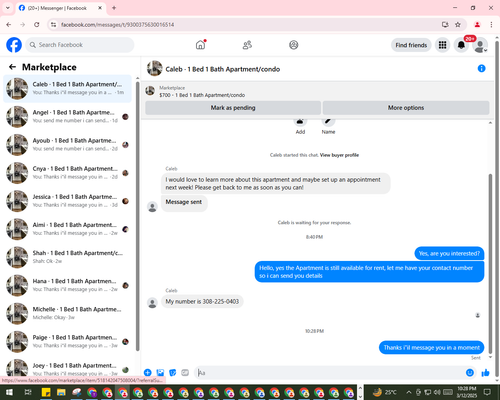Open the conversation info icon

(x=481, y=68)
